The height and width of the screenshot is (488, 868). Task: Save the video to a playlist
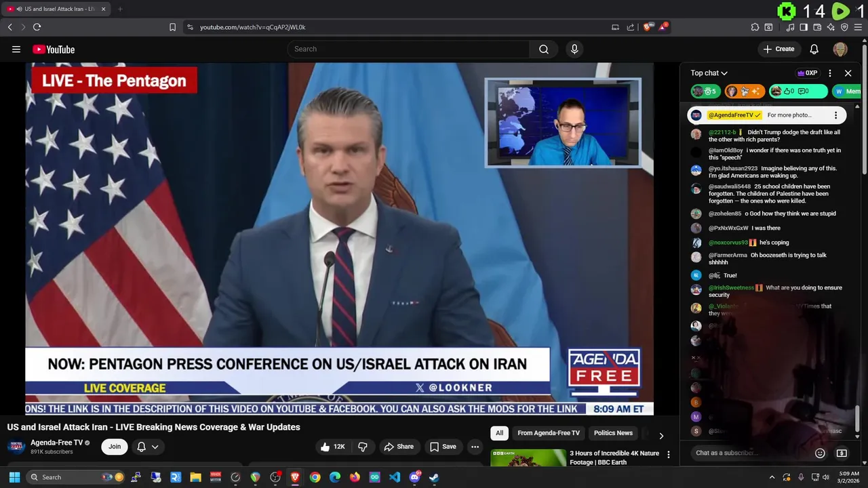pos(443,447)
